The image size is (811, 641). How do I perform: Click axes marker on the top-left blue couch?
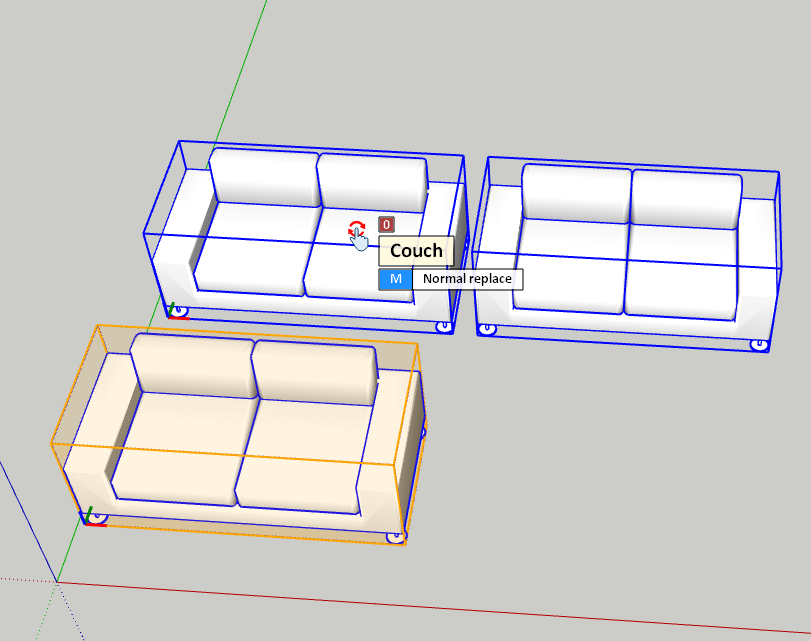[177, 311]
